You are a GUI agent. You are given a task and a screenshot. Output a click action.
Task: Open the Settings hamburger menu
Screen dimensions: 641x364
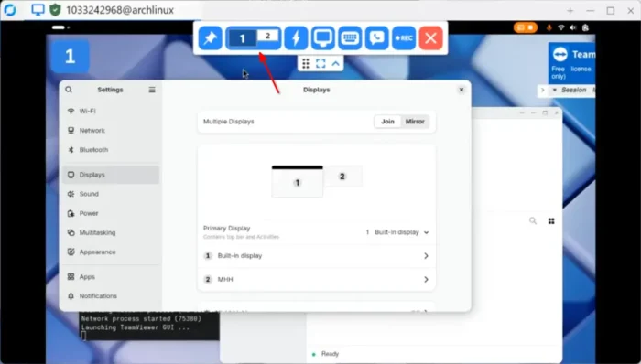pyautogui.click(x=152, y=90)
